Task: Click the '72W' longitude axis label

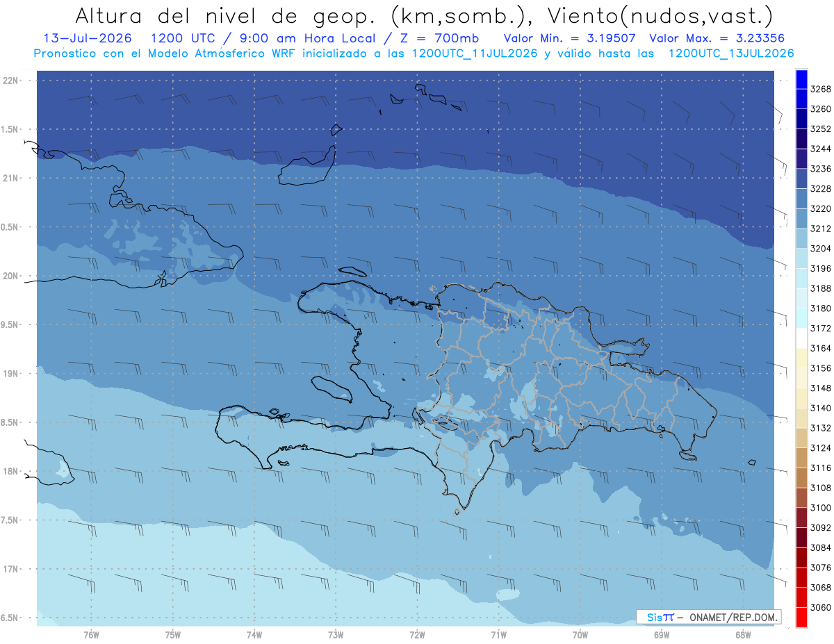Action: [417, 634]
